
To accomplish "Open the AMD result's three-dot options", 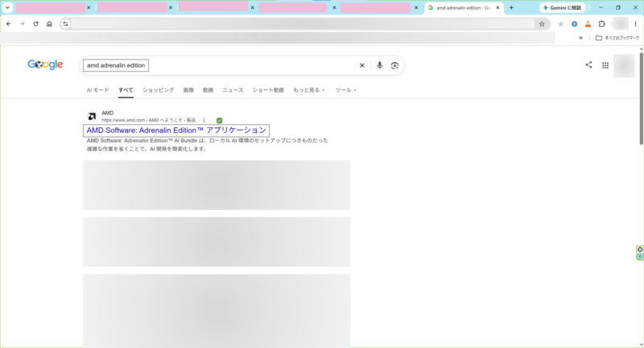I will pyautogui.click(x=204, y=120).
